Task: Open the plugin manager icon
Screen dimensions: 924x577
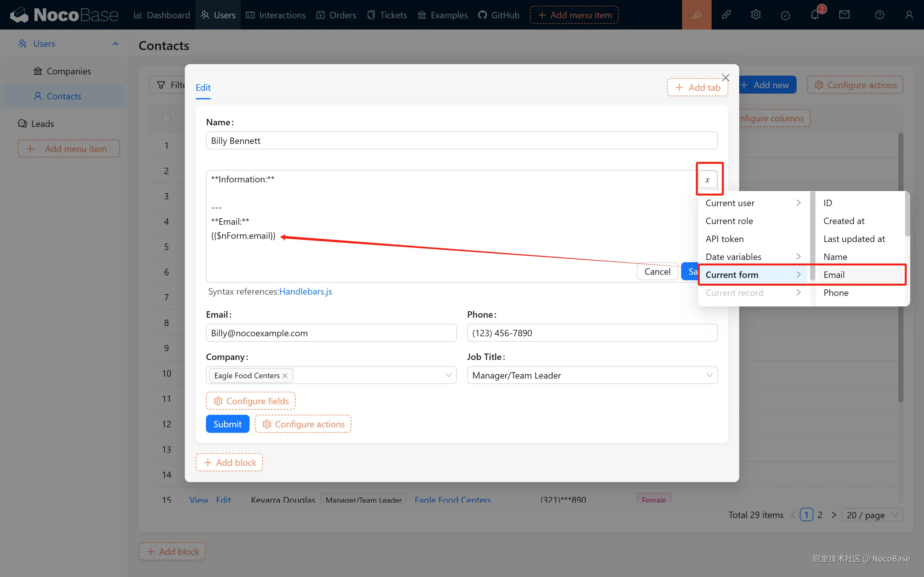Action: click(x=726, y=15)
